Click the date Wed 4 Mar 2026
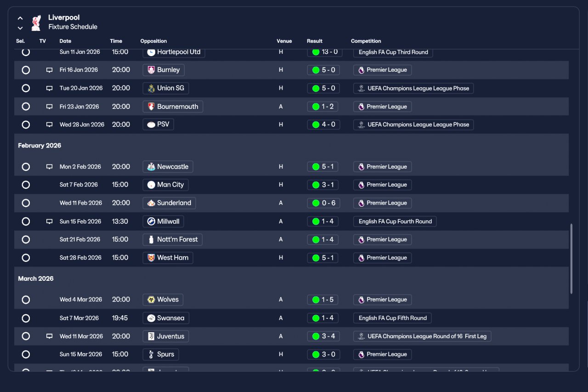 [81, 300]
